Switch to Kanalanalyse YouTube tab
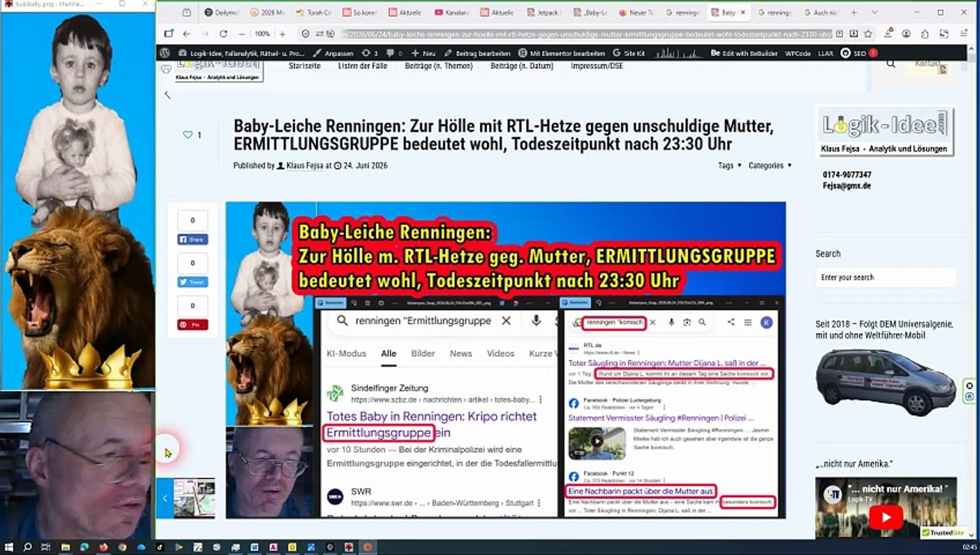 [x=452, y=13]
